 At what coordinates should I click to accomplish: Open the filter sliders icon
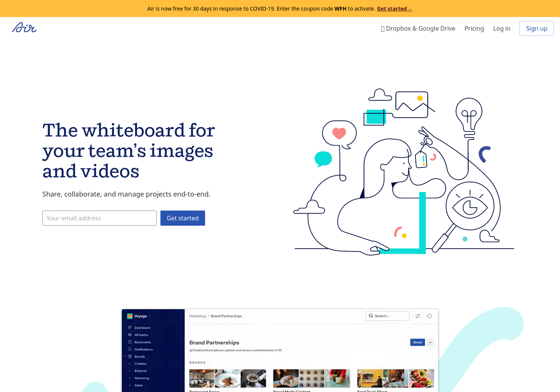[x=418, y=316]
